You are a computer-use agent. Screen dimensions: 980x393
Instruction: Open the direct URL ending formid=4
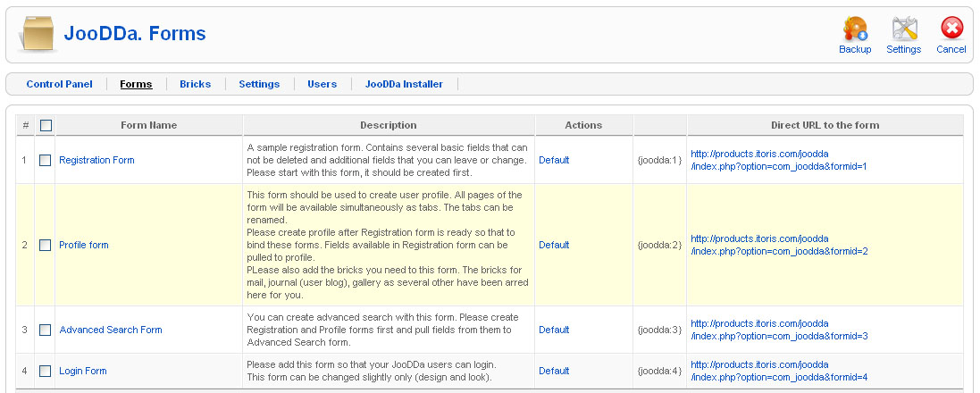coord(779,372)
